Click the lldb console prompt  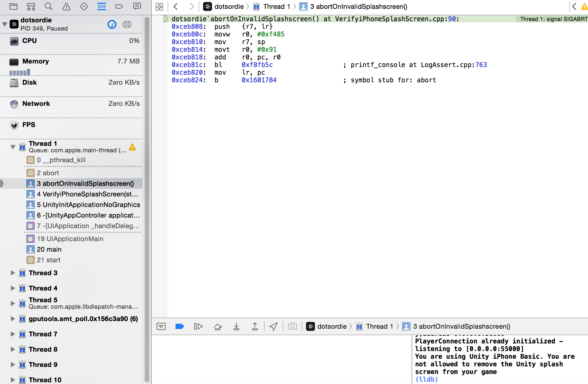[426, 379]
